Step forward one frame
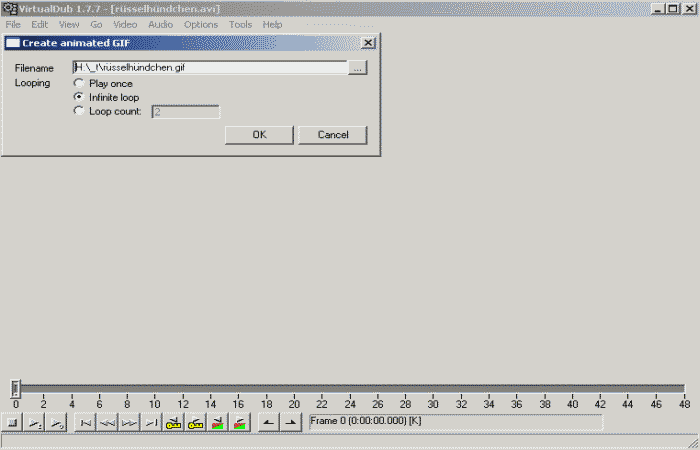Image resolution: width=700 pixels, height=450 pixels. (129, 424)
